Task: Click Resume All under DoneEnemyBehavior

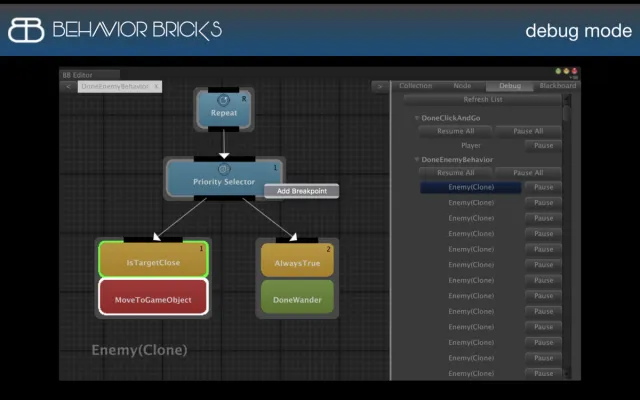Action: coord(456,173)
